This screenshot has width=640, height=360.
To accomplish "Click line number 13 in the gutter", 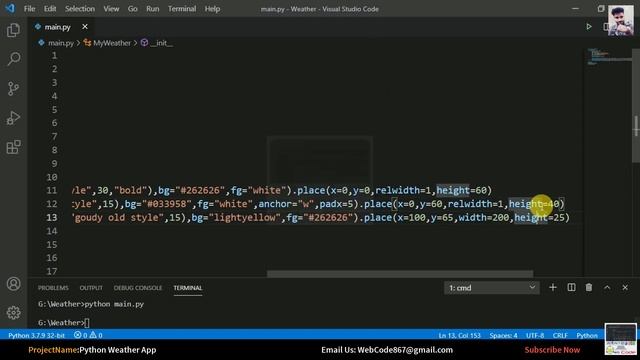I will coord(51,217).
